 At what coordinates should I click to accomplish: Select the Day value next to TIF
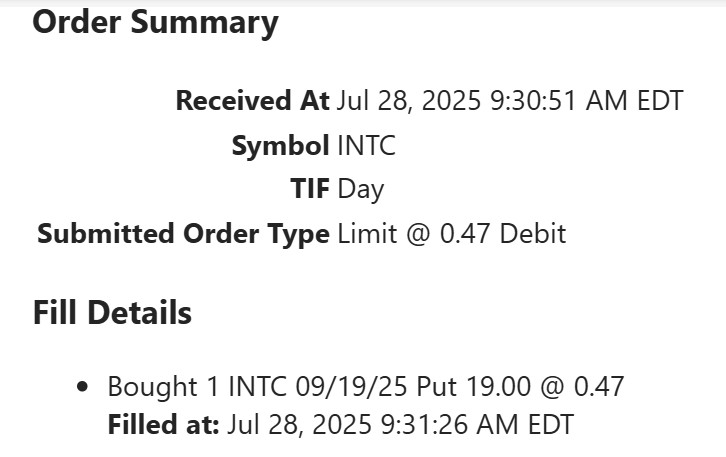point(361,189)
